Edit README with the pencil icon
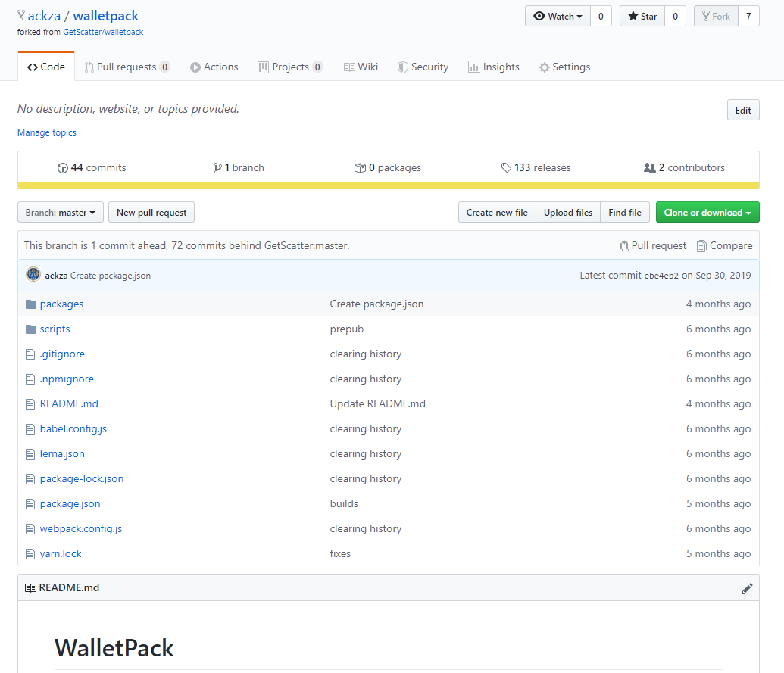Image resolution: width=784 pixels, height=673 pixels. [747, 588]
